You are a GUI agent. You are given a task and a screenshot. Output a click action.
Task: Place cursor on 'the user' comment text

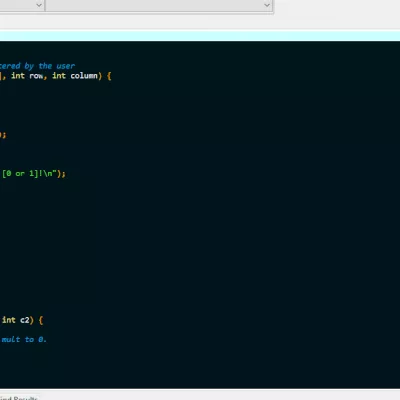coord(57,66)
